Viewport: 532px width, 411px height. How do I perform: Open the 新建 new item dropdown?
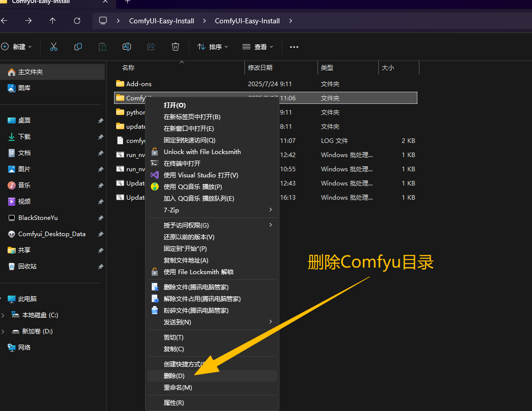pyautogui.click(x=17, y=47)
